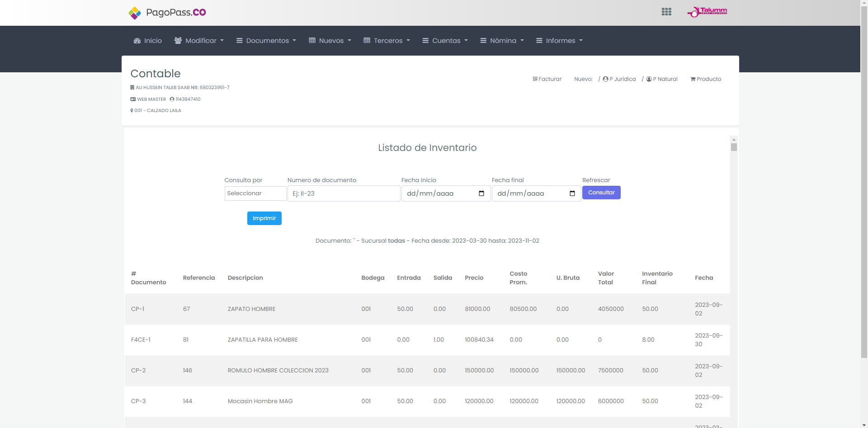
Task: Open the Cuentas menu
Action: [x=445, y=41]
